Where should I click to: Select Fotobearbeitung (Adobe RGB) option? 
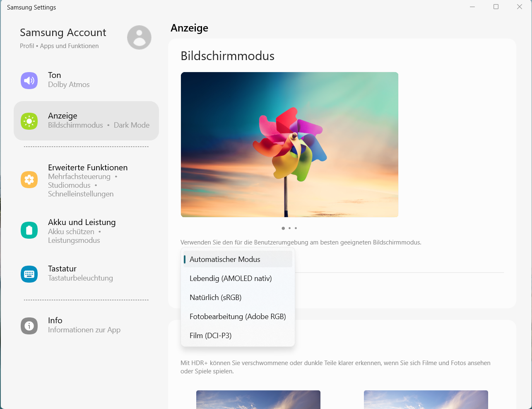(x=238, y=317)
